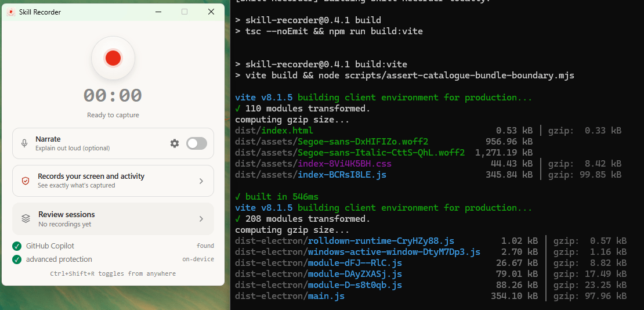The width and height of the screenshot is (644, 310).
Task: Click the Skill Recorder app icon
Action: click(x=11, y=12)
